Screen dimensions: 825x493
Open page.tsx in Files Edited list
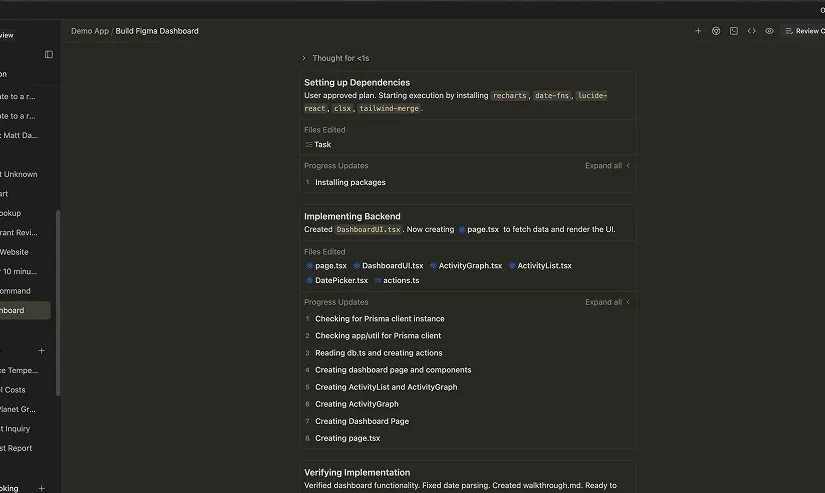(x=326, y=266)
